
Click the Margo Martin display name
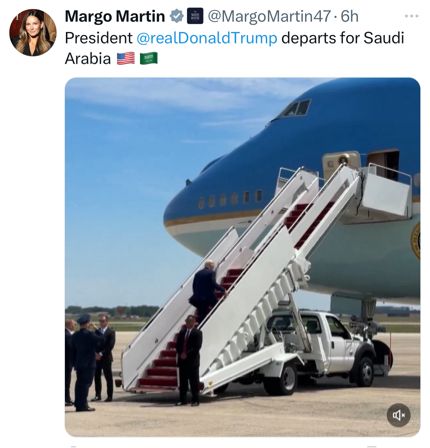[x=115, y=16]
